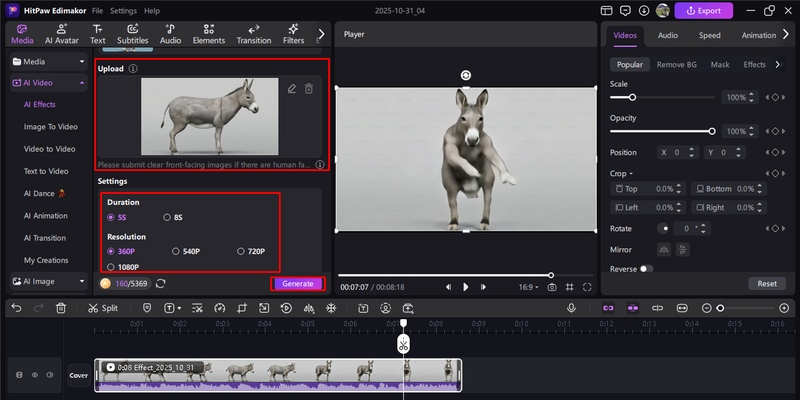Edit the uploaded image with pencil icon
The height and width of the screenshot is (400, 800).
pos(292,89)
